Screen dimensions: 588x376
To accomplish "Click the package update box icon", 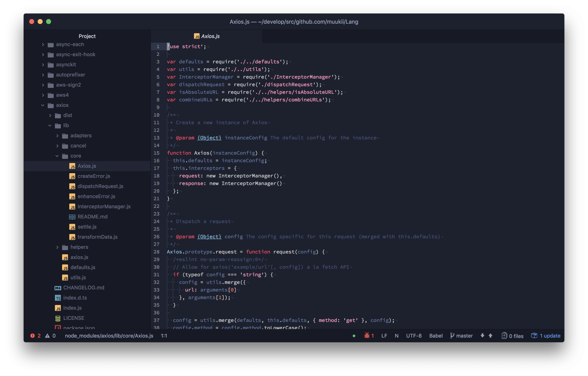I will tap(534, 335).
